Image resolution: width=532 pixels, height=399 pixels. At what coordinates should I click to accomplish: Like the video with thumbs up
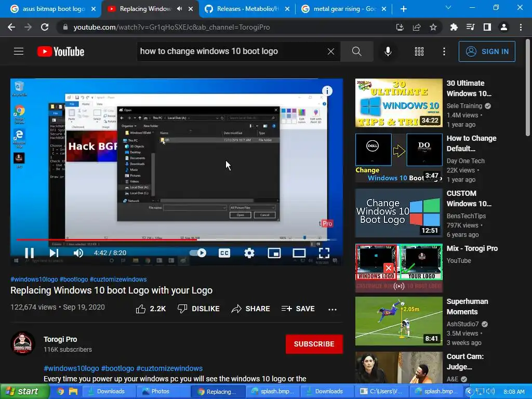click(151, 309)
